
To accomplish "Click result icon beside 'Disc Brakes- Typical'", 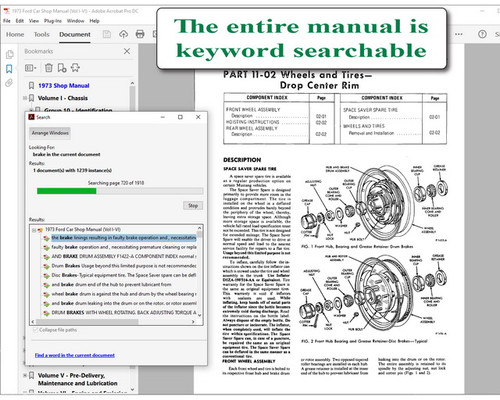I will (46, 276).
